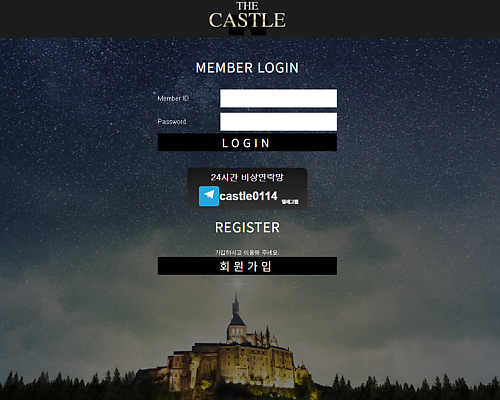The height and width of the screenshot is (400, 500).
Task: Click the black LOGIN button
Action: [x=247, y=143]
